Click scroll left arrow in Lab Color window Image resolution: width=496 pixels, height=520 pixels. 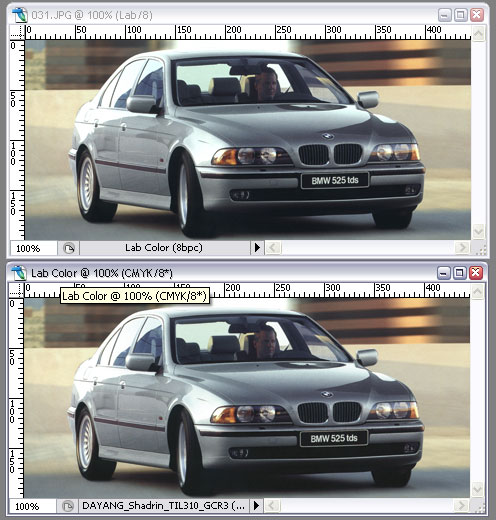point(272,506)
